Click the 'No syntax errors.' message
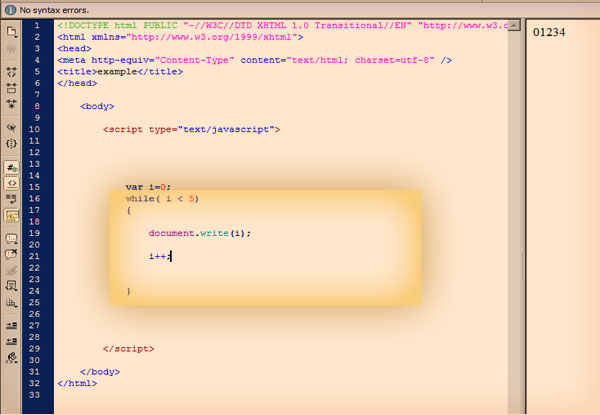 coord(54,10)
